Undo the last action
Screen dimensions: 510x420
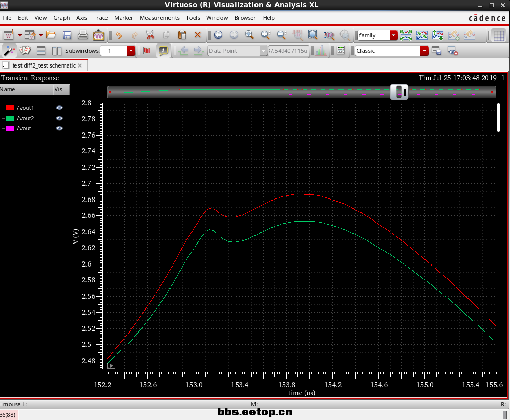point(119,35)
